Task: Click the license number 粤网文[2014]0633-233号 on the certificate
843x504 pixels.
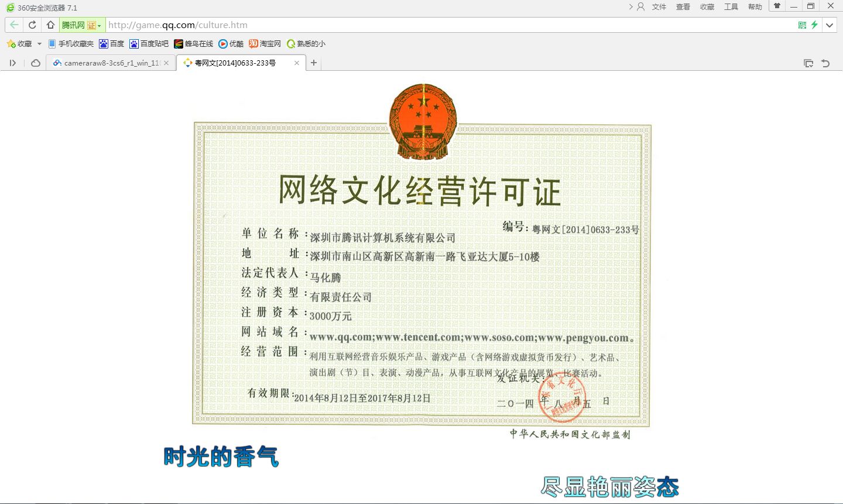Action: [x=585, y=229]
